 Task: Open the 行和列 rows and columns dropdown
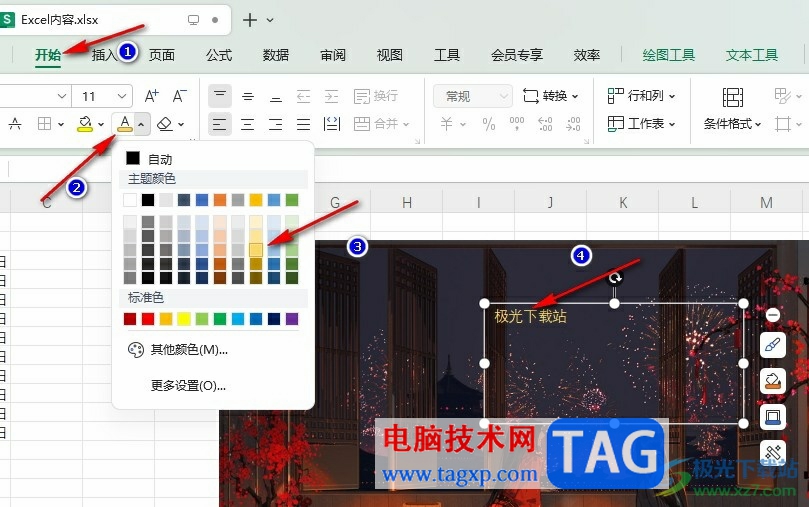[x=641, y=96]
